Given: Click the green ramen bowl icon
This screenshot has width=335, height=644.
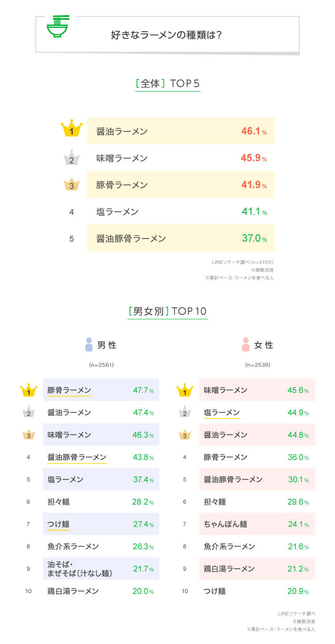Looking at the screenshot, I should pos(58,28).
